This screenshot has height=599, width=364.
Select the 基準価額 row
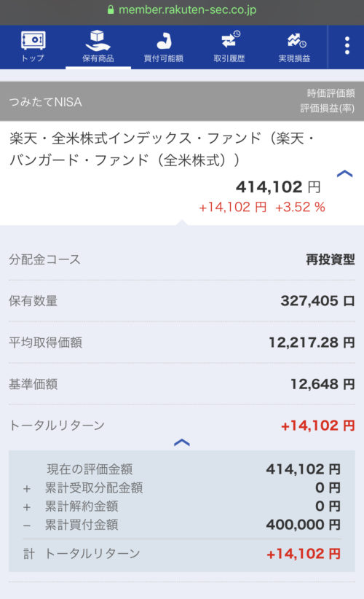pos(182,384)
